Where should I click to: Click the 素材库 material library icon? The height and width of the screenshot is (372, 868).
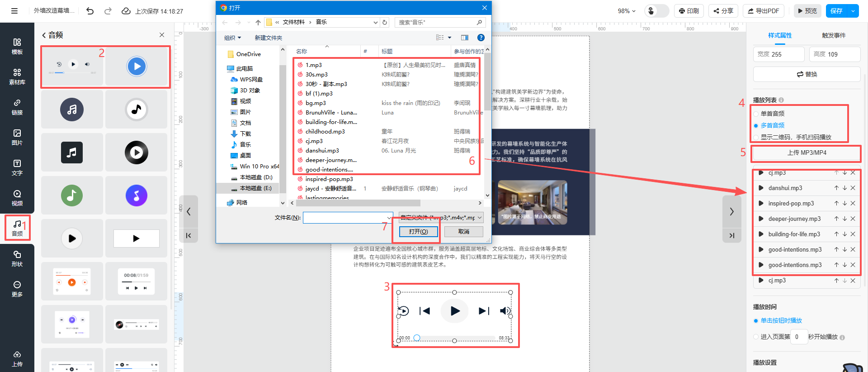click(x=17, y=76)
